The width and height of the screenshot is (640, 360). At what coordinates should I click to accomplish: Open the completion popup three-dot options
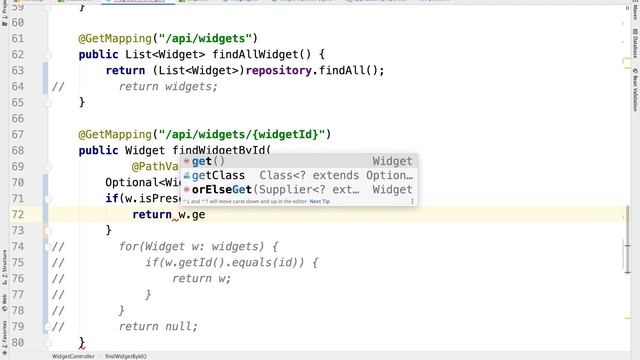(412, 201)
